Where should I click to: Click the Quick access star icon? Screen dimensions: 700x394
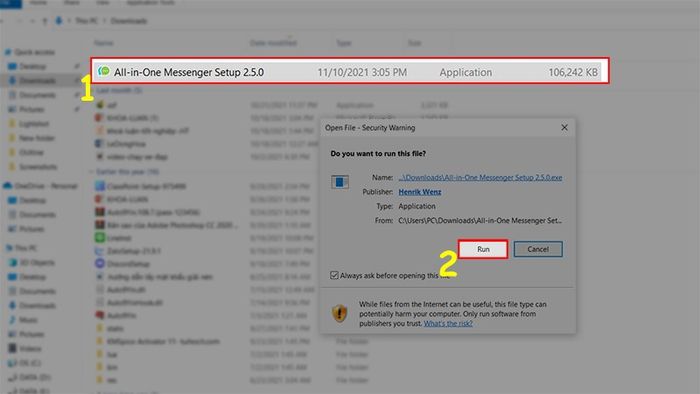(x=8, y=52)
